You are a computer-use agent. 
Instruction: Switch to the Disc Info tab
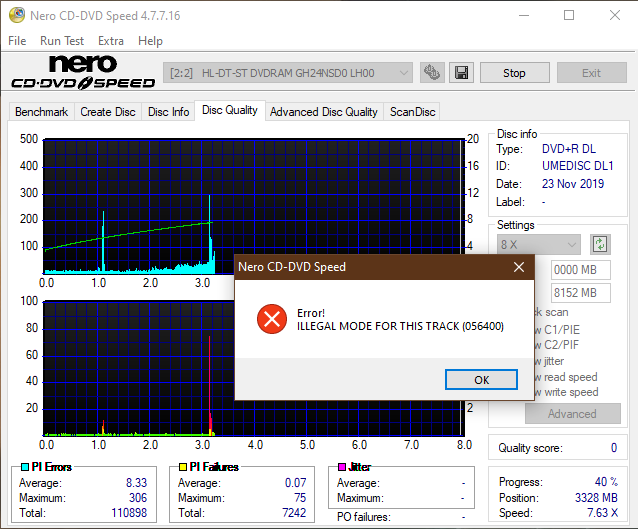pos(168,112)
